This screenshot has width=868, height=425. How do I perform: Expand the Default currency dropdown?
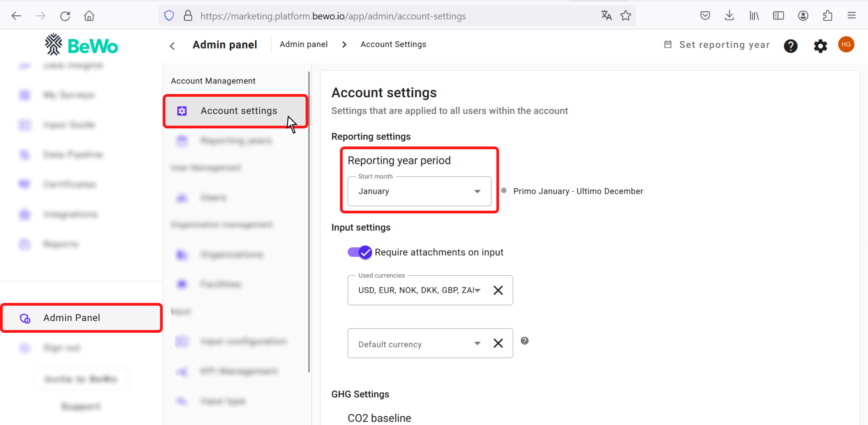[476, 344]
